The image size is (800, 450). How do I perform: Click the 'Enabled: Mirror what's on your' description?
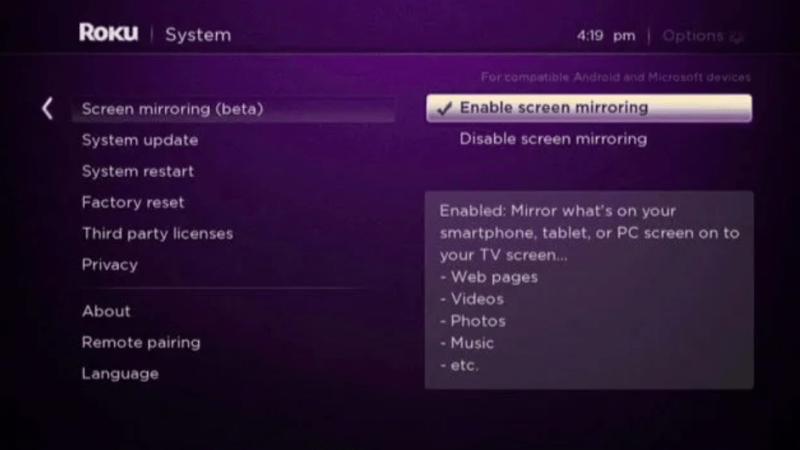[x=558, y=211]
